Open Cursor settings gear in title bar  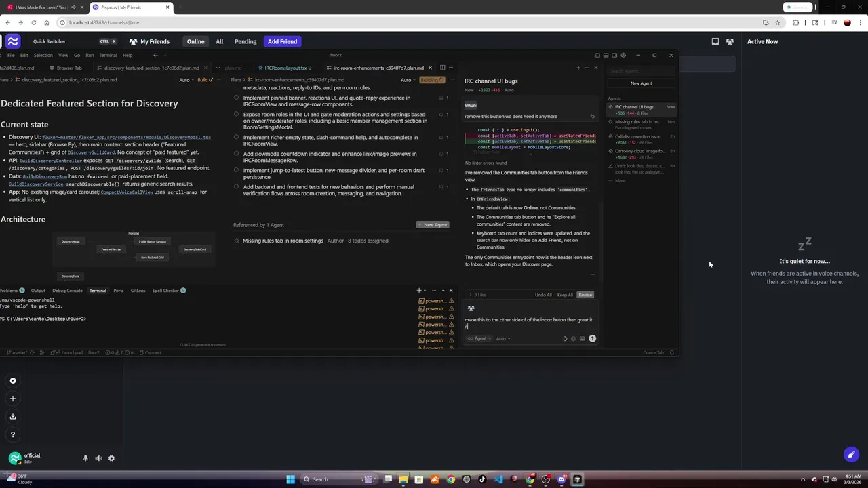[x=623, y=55]
